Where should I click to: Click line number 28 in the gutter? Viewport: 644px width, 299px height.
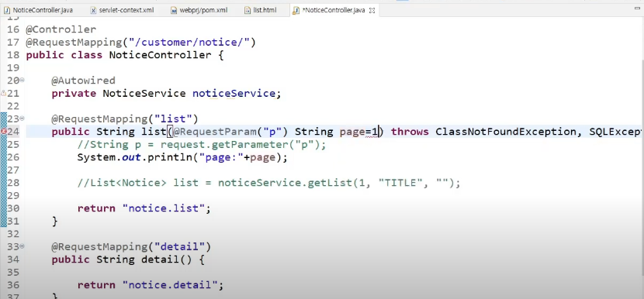pos(13,183)
